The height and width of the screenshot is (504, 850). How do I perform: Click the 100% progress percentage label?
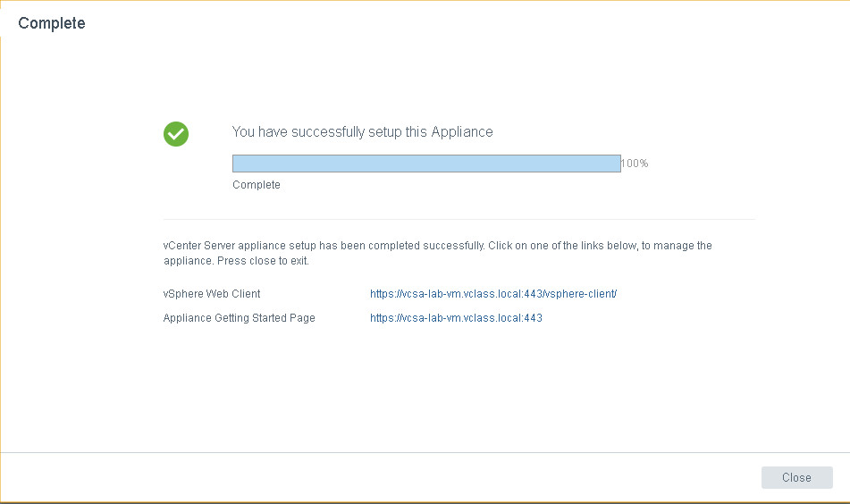point(635,164)
